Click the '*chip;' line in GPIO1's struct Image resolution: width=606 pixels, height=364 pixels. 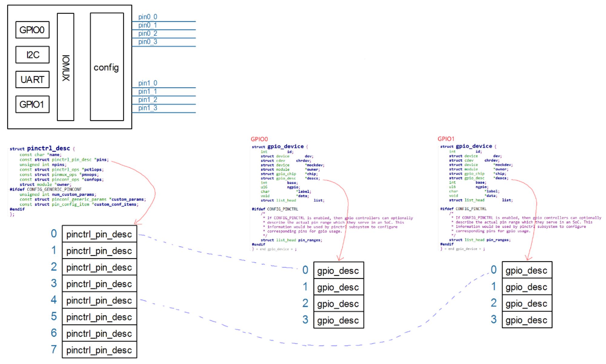(x=478, y=174)
